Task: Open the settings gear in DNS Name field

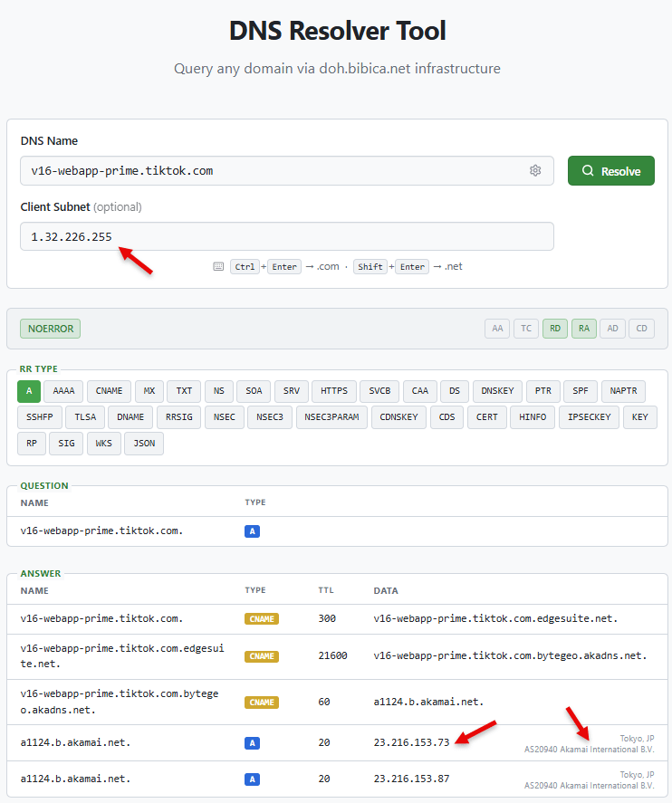Action: pos(535,170)
